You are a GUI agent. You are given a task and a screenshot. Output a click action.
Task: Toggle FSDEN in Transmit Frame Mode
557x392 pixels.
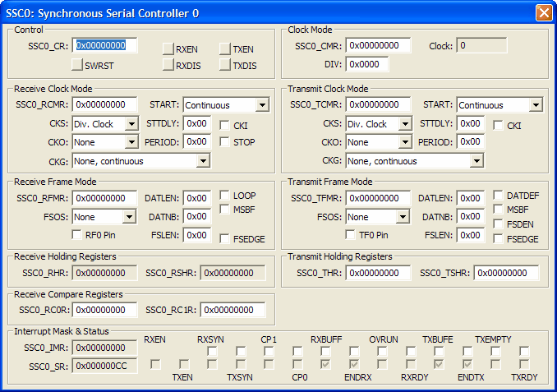[499, 224]
